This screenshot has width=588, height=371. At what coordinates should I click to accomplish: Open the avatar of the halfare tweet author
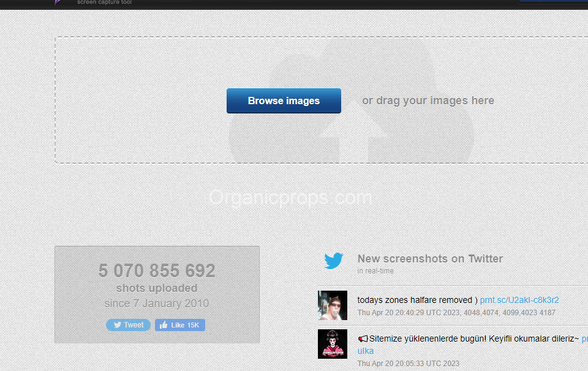coord(333,305)
